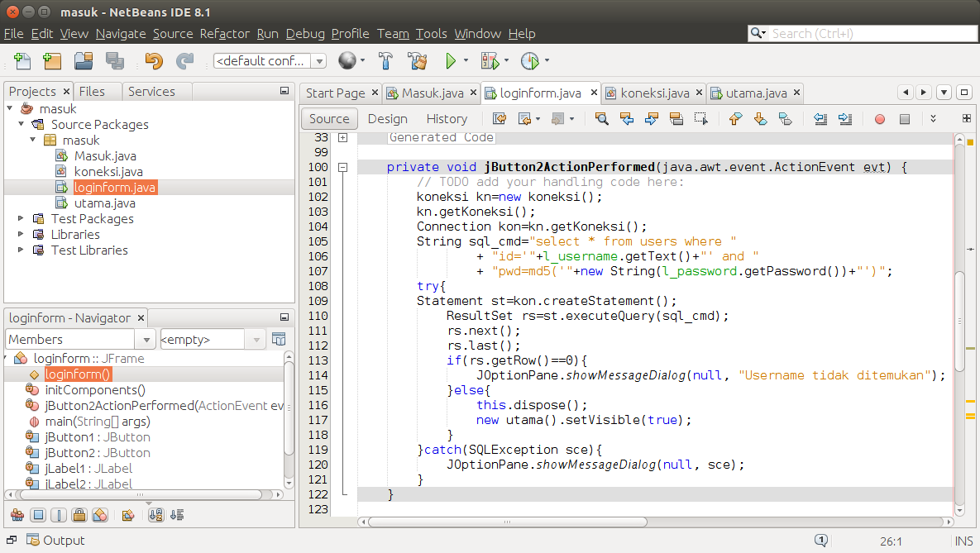Collapse the jButton2ActionPerformed method fold
The image size is (980, 553).
coord(342,167)
